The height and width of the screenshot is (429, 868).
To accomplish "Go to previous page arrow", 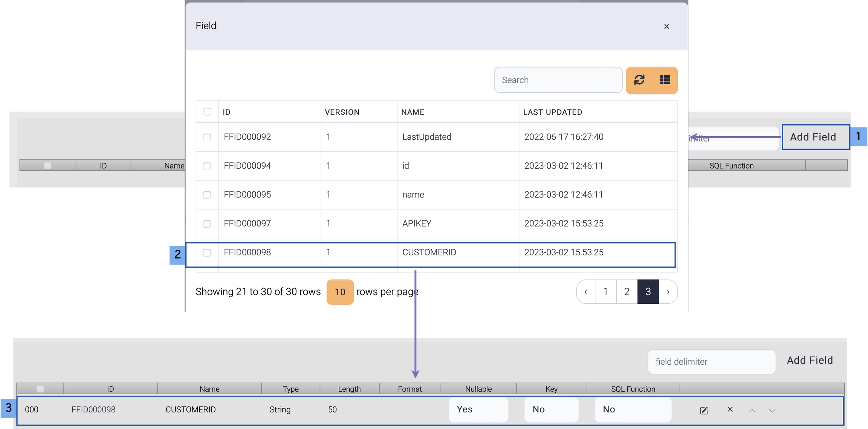I will click(586, 292).
